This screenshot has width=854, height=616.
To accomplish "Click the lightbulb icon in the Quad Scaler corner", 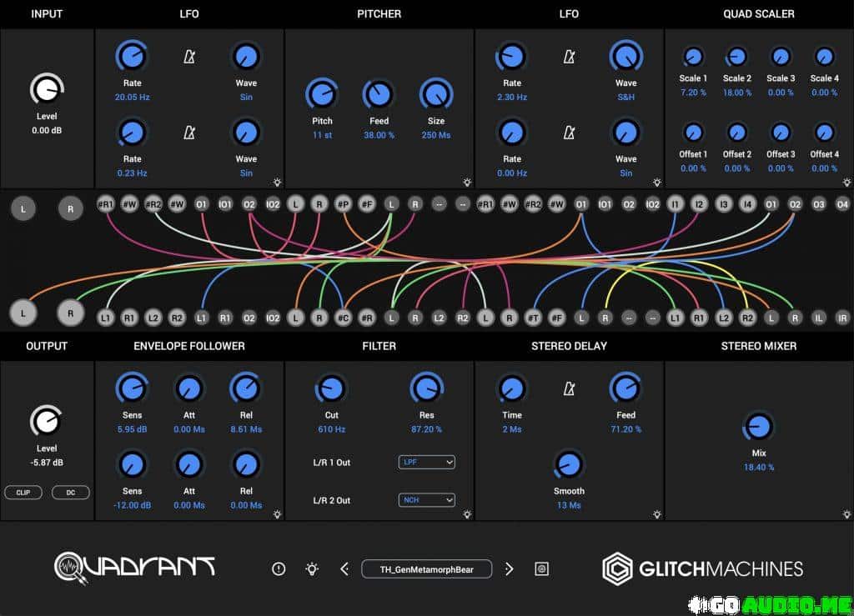I will [846, 183].
